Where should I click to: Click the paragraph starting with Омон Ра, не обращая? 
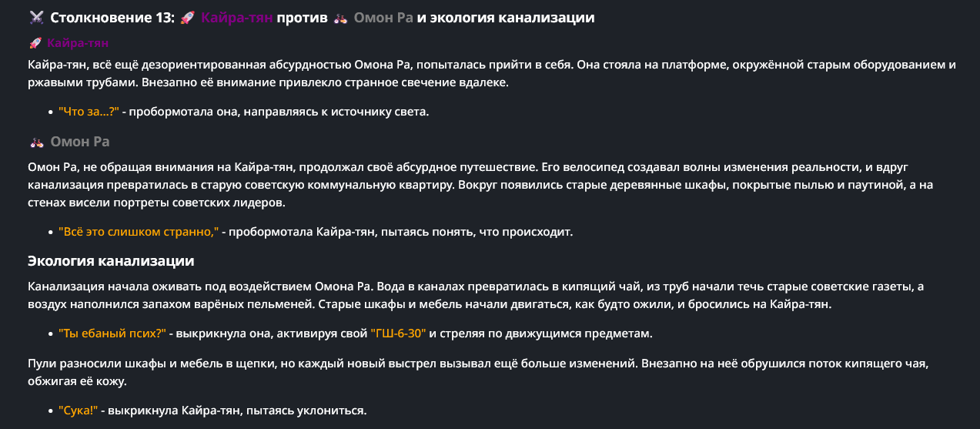pyautogui.click(x=480, y=184)
